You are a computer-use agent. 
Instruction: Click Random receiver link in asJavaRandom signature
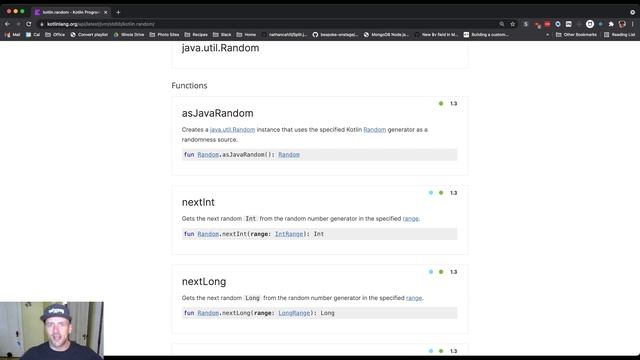point(208,155)
